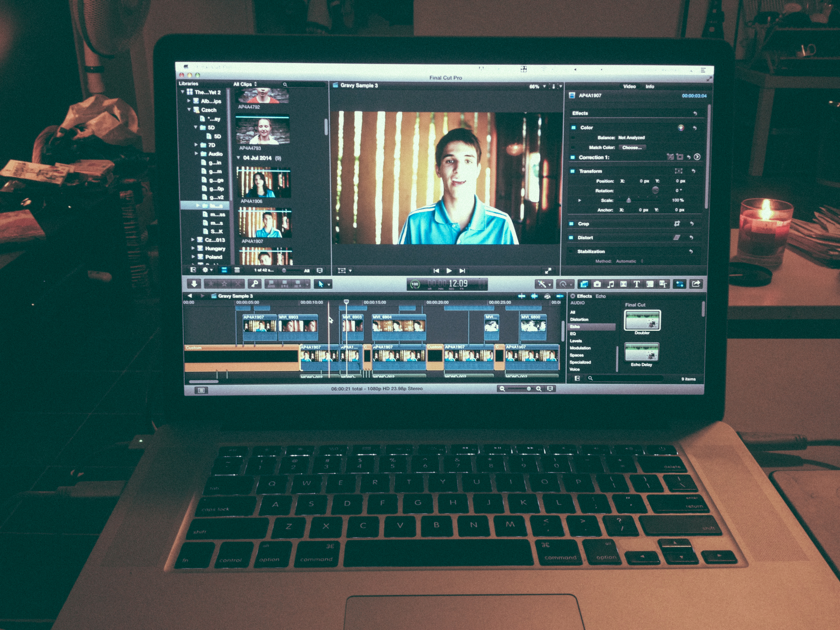
Task: Click Match Color Choose button
Action: tap(632, 148)
